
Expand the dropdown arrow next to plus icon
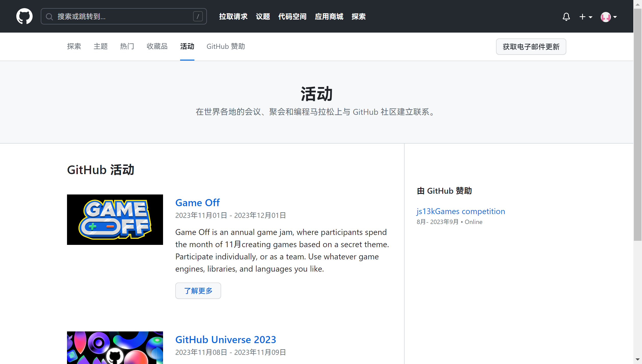[x=590, y=17]
